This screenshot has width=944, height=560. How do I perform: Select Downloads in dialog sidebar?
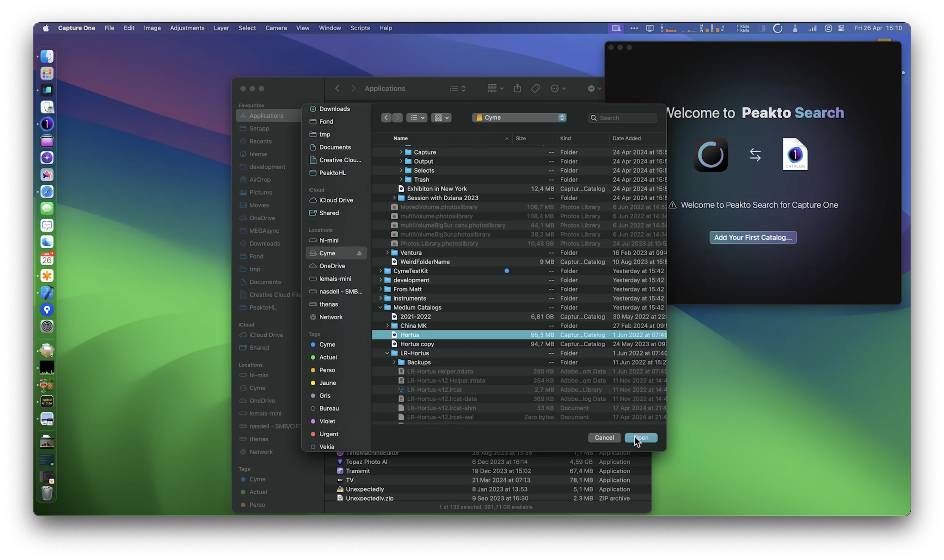tap(336, 109)
